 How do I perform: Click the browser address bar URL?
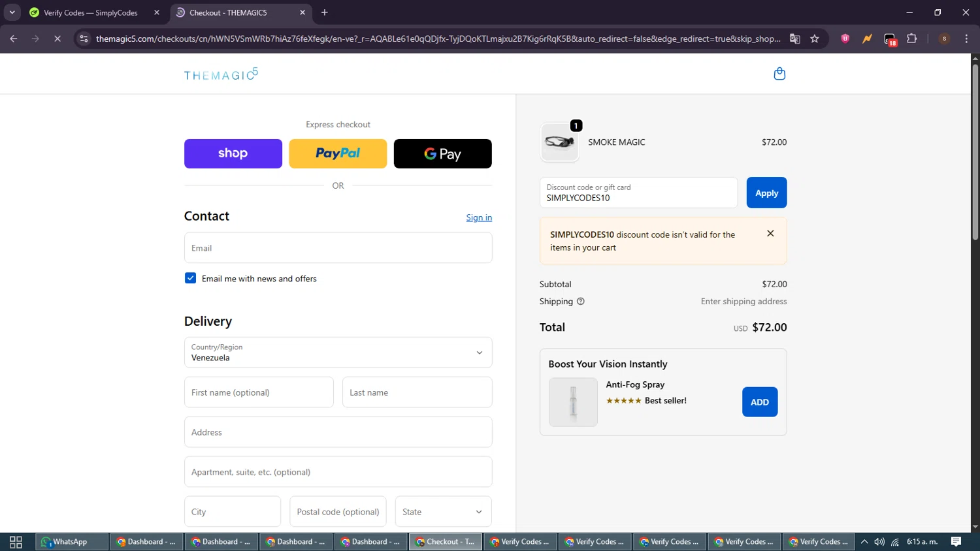pos(438,39)
